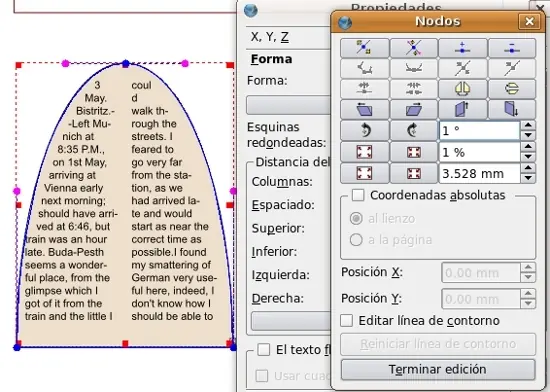This screenshot has width=550, height=392.
Task: Enable Editar línea de contorno checkbox
Action: [346, 320]
